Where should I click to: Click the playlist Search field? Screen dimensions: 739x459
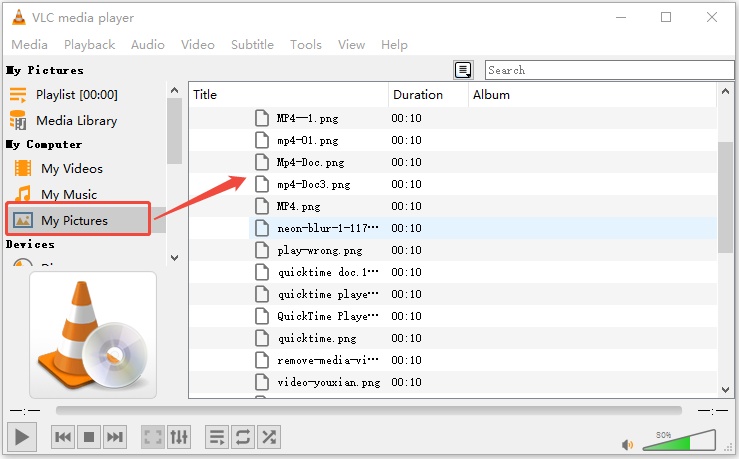pyautogui.click(x=609, y=70)
